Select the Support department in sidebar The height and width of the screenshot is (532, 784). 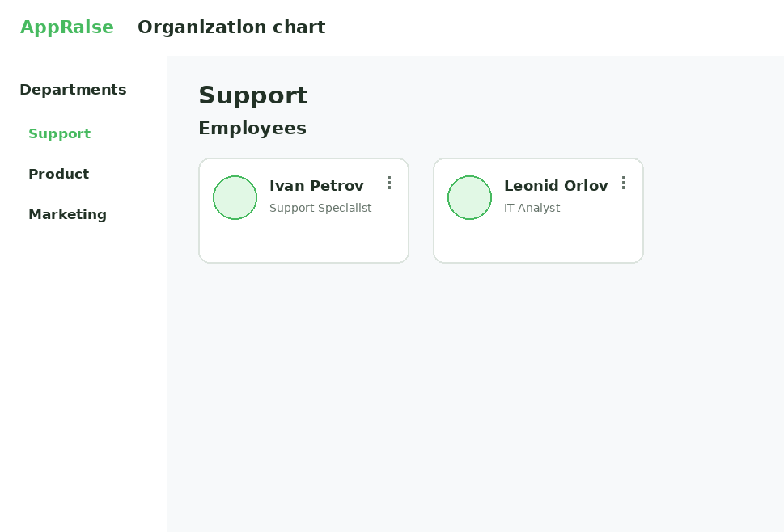coord(60,134)
